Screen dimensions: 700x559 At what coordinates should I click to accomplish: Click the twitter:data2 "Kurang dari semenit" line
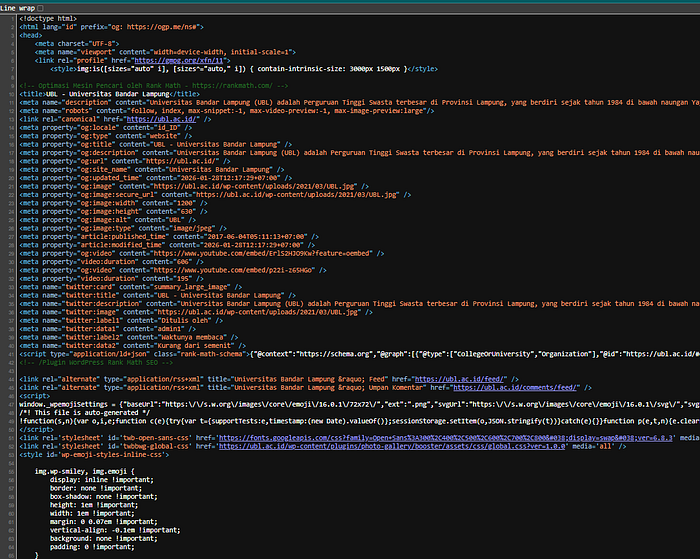coord(133,346)
